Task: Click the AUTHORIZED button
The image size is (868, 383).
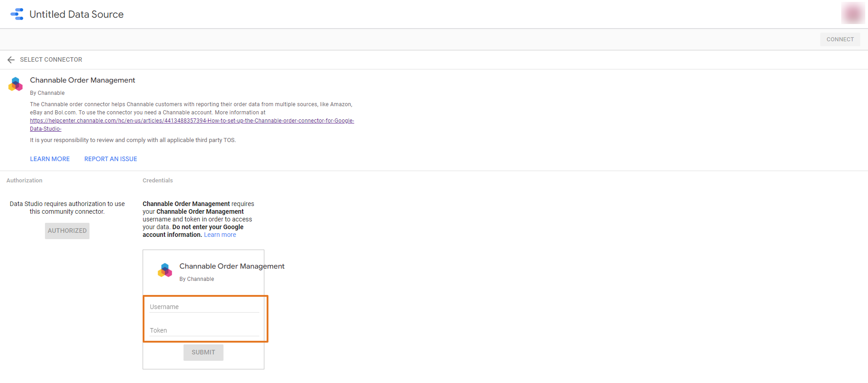Action: click(x=67, y=231)
